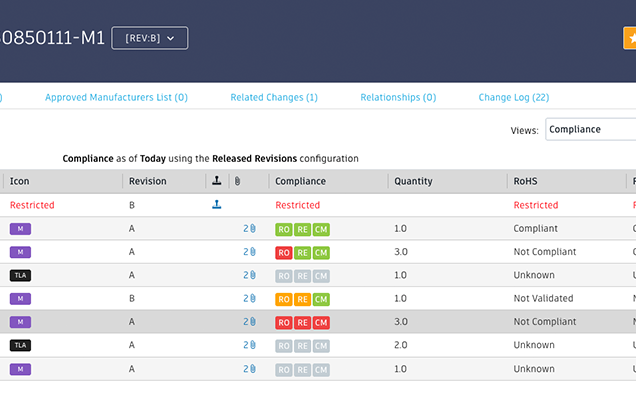Click the red Restricted link under Compliance

point(297,205)
